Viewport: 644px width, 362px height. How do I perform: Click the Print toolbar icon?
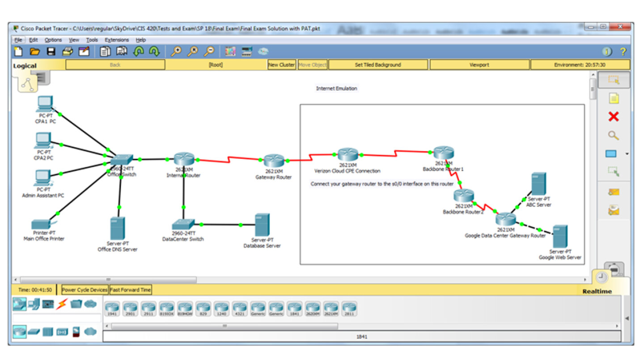[x=68, y=52]
